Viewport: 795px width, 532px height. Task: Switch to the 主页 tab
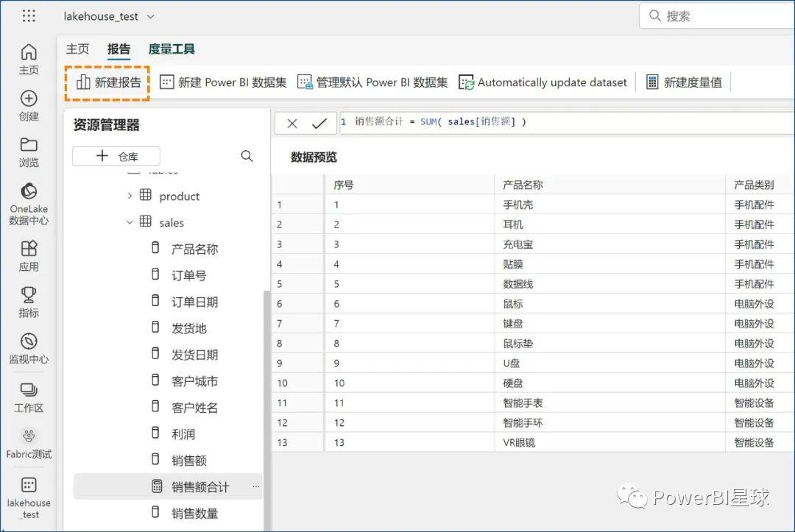[77, 49]
